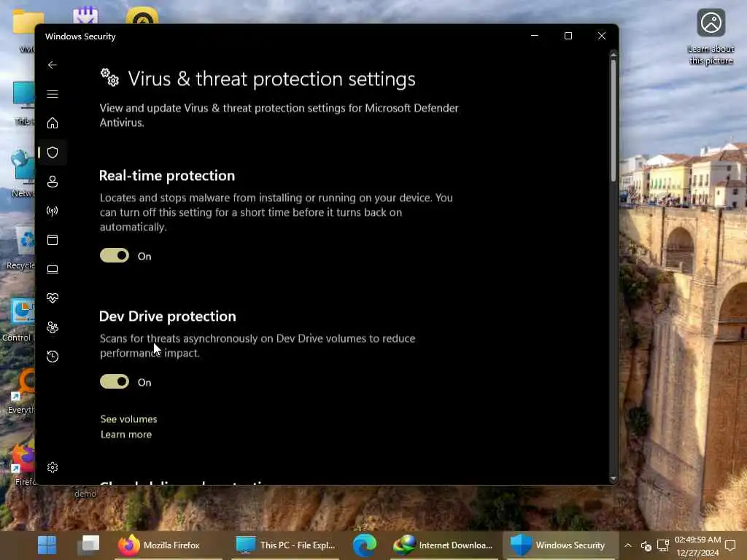Launch Microsoft Edge from taskbar

click(365, 545)
